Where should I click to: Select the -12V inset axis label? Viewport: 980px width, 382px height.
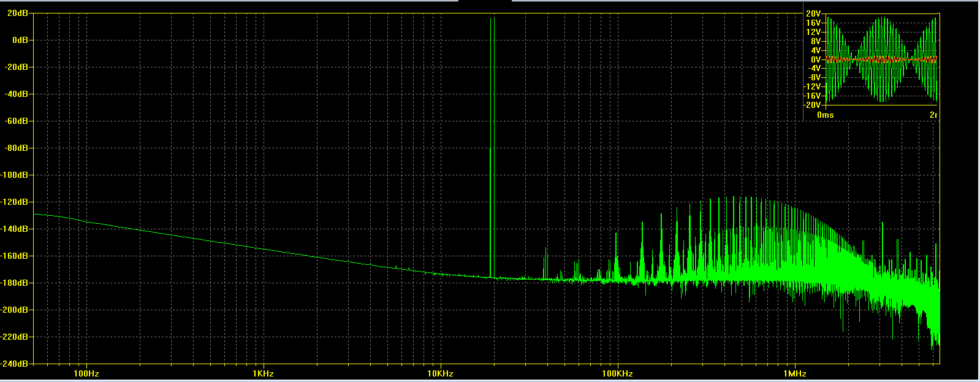(813, 87)
